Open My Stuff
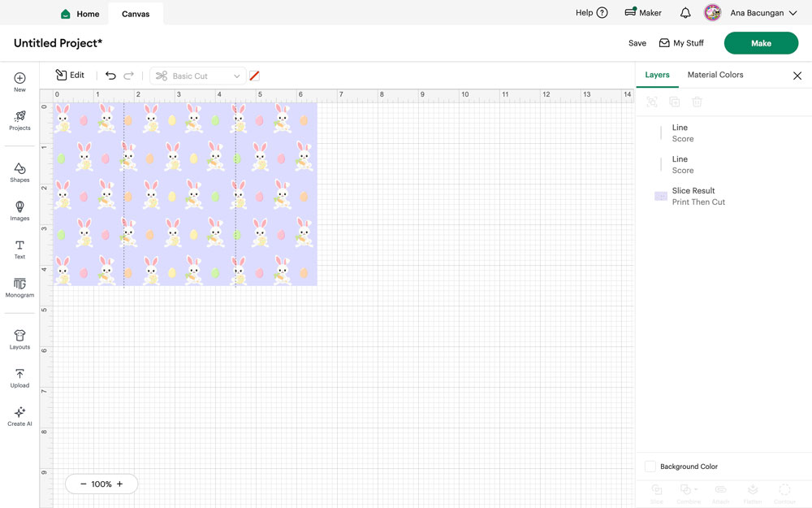The height and width of the screenshot is (508, 812). pos(681,43)
